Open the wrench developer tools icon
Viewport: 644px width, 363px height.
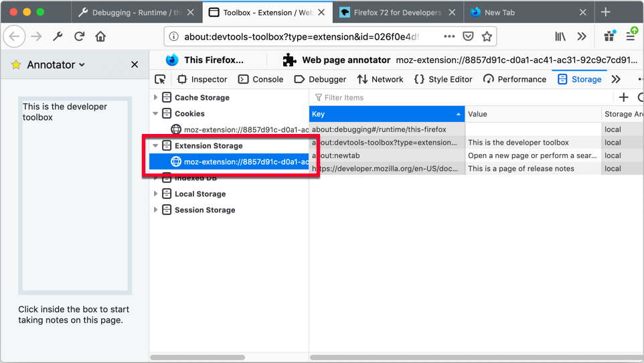(x=58, y=37)
